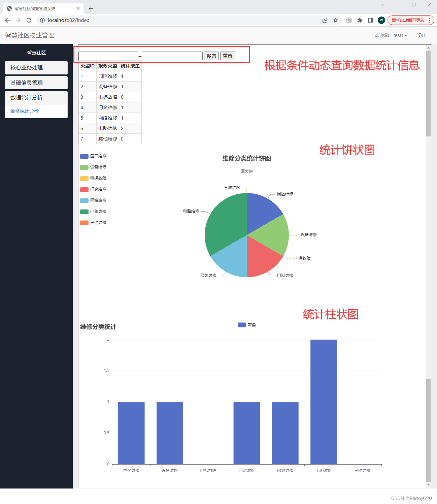This screenshot has height=504, width=437.
Task: Click the 智慧社区物业管理 brand title
Action: 30,35
